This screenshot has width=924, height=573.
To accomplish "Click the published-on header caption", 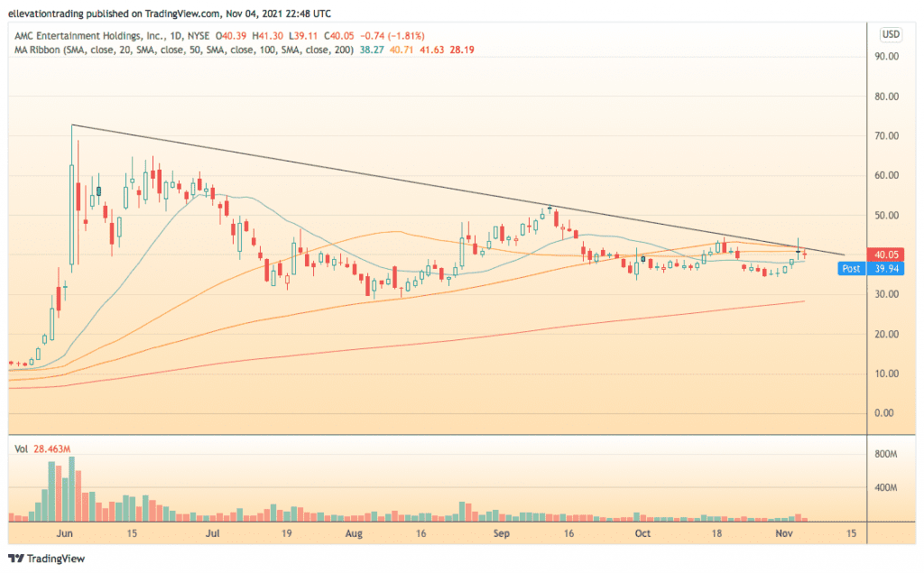I will pyautogui.click(x=170, y=13).
